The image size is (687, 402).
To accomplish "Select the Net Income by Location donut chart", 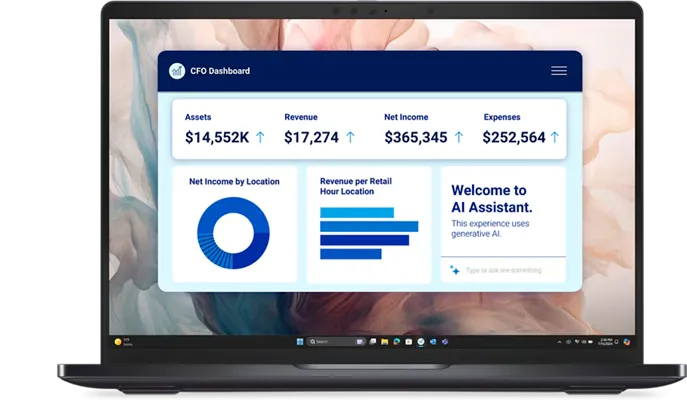I will pyautogui.click(x=233, y=232).
